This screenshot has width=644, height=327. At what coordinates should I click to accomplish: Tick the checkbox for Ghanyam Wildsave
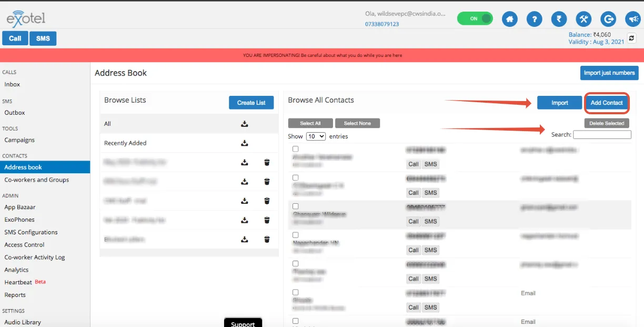pos(295,206)
